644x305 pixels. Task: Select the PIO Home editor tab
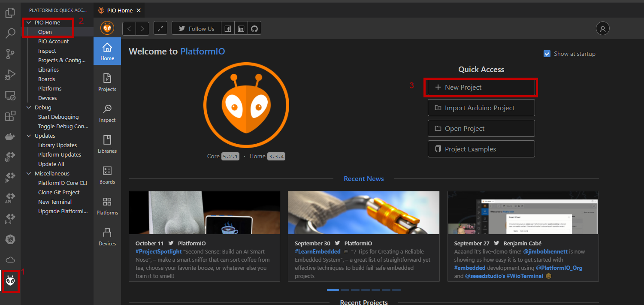point(119,10)
